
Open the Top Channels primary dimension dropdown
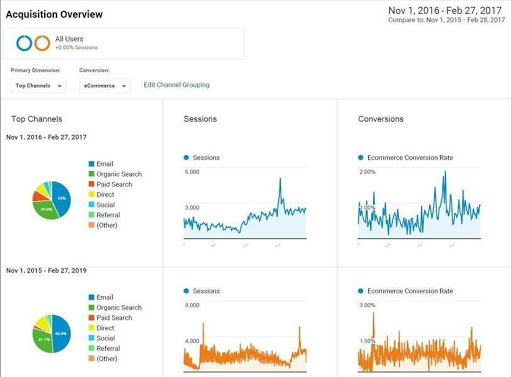click(x=38, y=86)
